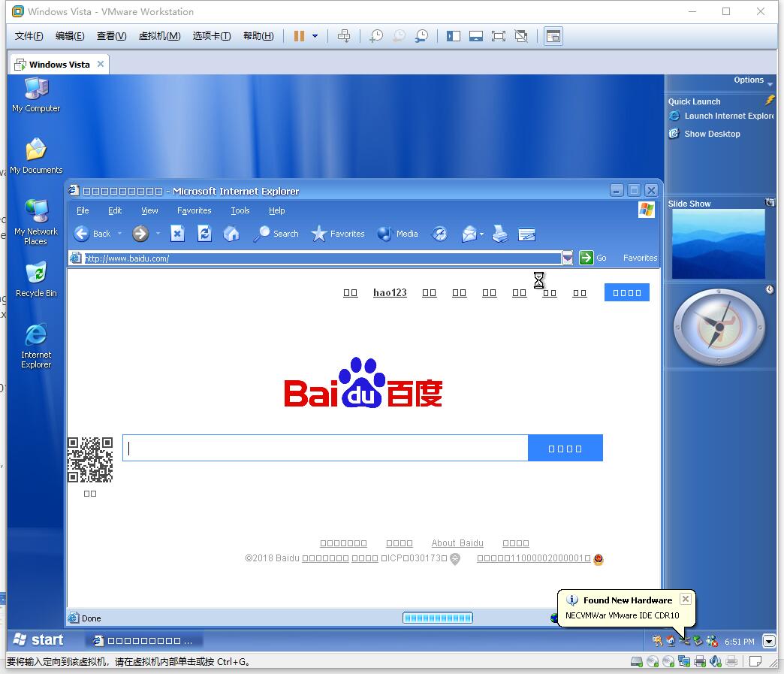This screenshot has width=784, height=674.
Task: Expand the Back history dropdown arrow
Action: [x=120, y=234]
